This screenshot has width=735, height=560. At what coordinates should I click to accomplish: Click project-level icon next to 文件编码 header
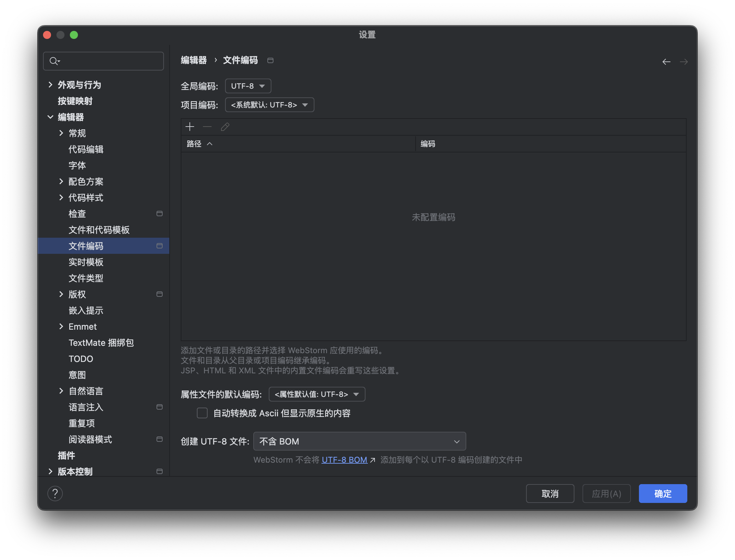click(x=270, y=60)
